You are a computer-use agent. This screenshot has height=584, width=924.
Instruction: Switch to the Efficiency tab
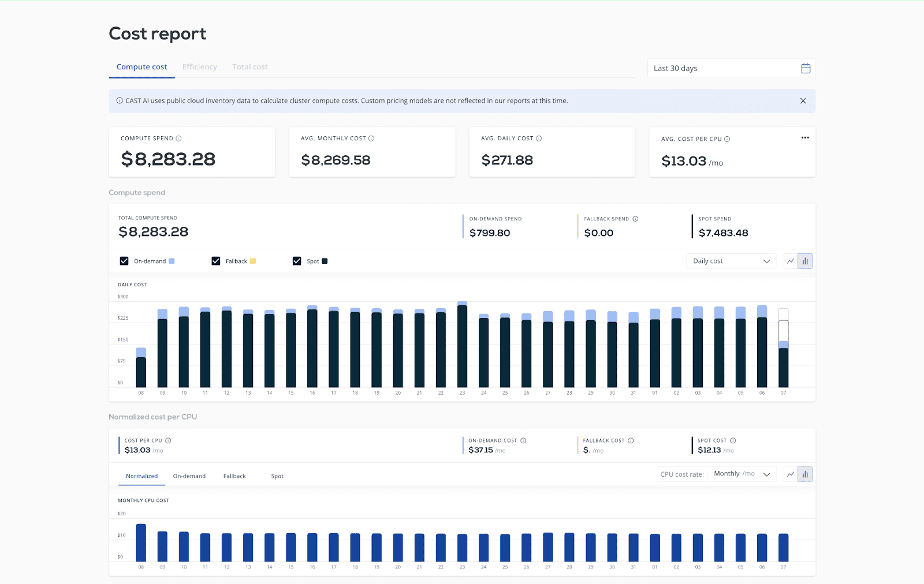199,66
